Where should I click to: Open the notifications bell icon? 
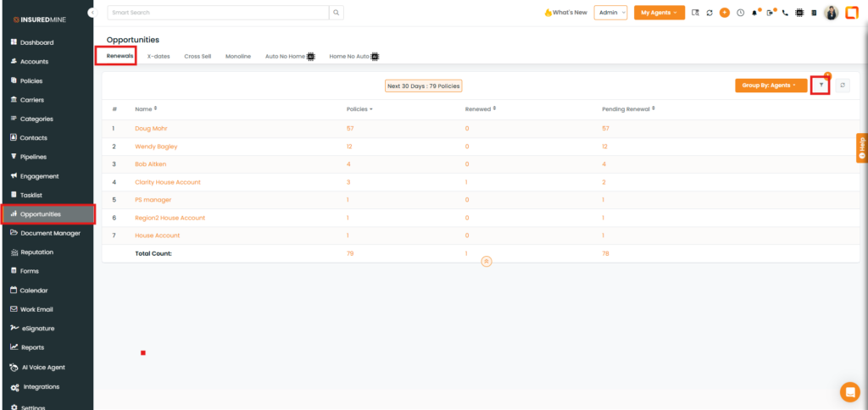[x=754, y=13]
